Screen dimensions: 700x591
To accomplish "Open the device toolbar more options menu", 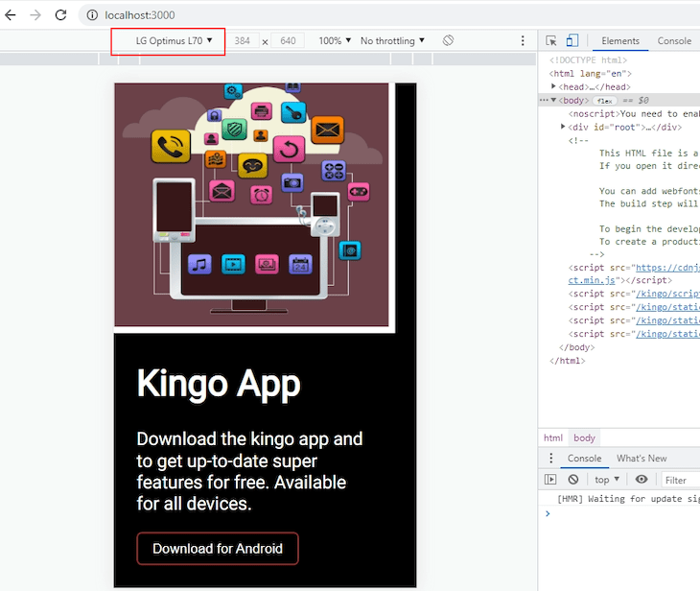I will pos(523,40).
